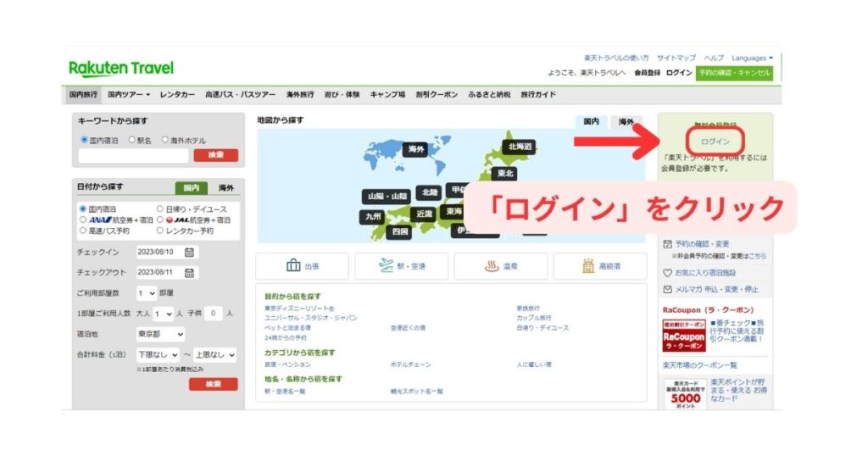Open the 高速バス・バスツアー menu item
The width and height of the screenshot is (868, 456).
(x=240, y=95)
